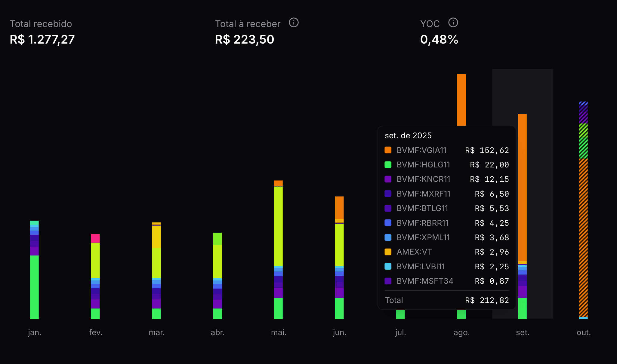Click the 'out.' axis label
The width and height of the screenshot is (617, 364).
point(584,332)
